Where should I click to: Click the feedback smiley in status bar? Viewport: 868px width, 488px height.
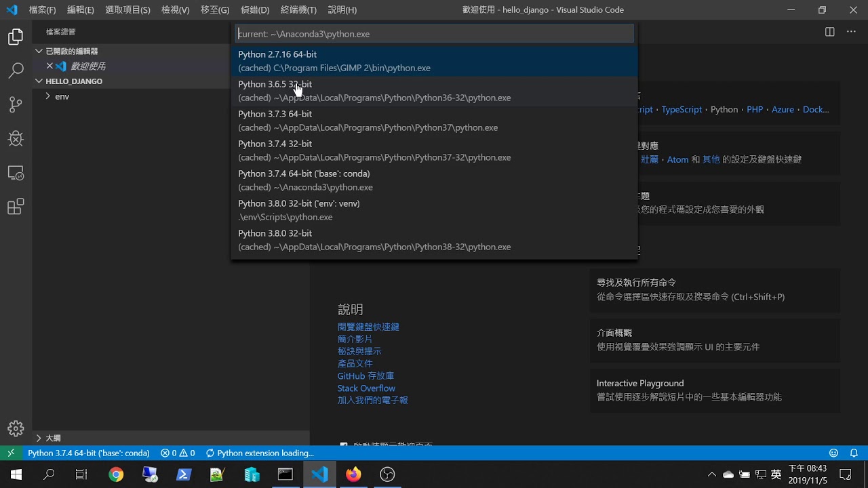[833, 453]
